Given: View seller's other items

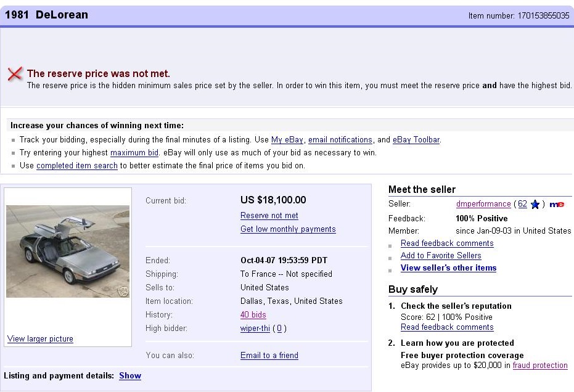Looking at the screenshot, I should [x=448, y=268].
